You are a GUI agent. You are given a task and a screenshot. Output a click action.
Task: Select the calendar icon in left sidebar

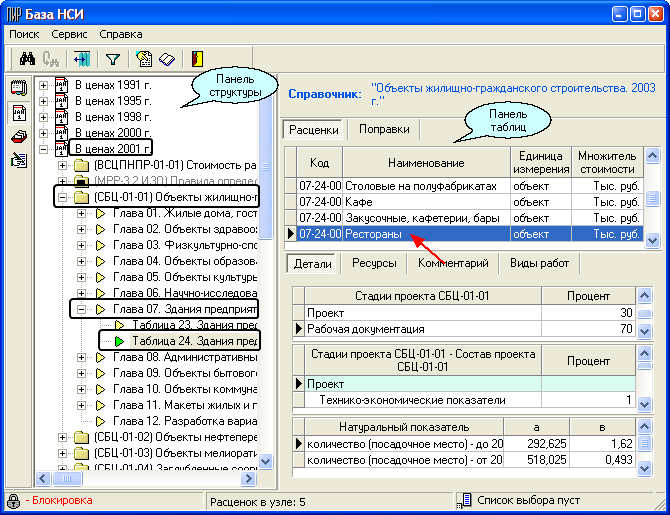tap(18, 112)
